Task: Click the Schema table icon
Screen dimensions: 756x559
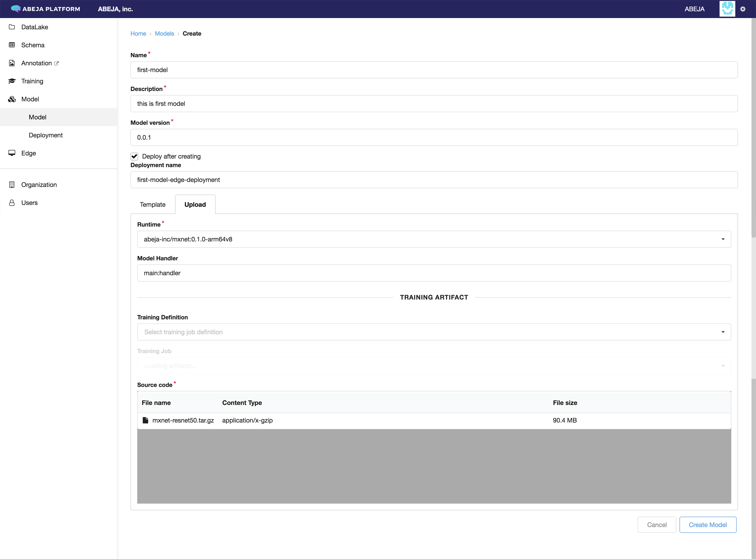Action: (12, 45)
